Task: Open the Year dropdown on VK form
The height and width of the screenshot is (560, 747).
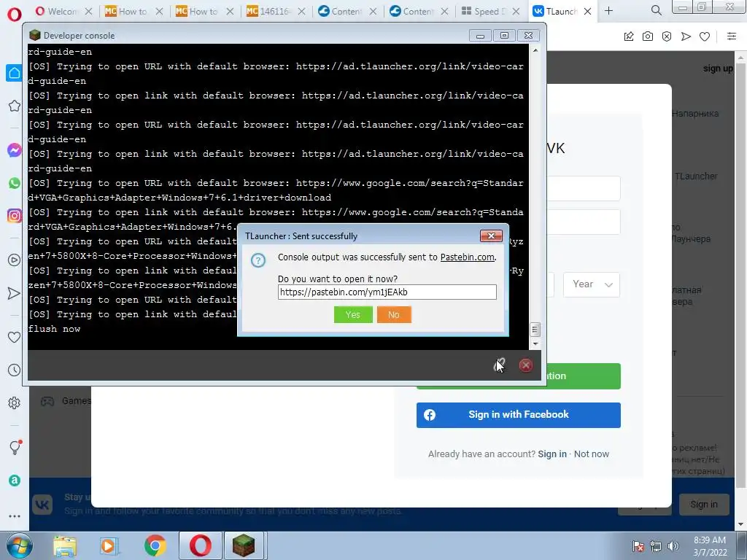Action: click(x=591, y=284)
